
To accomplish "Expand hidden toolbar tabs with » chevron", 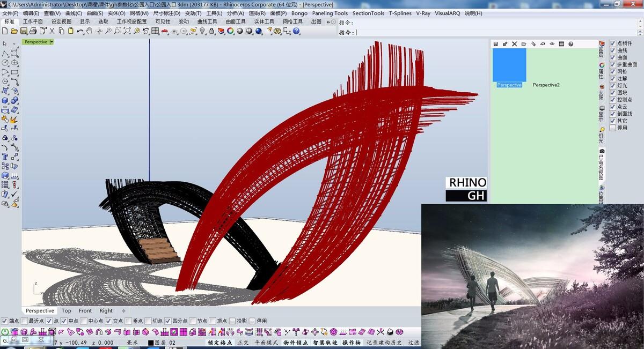I will click(327, 22).
